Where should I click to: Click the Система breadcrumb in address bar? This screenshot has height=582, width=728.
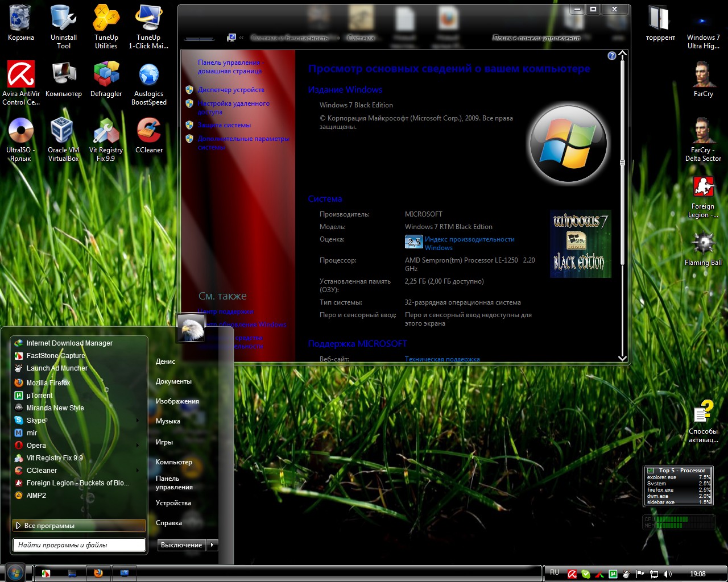pos(361,38)
